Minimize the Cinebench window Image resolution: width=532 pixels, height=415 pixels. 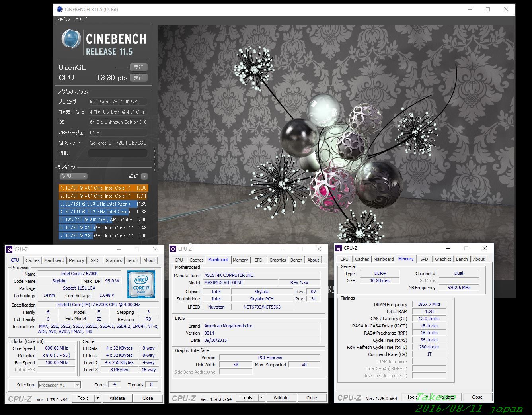pos(470,9)
